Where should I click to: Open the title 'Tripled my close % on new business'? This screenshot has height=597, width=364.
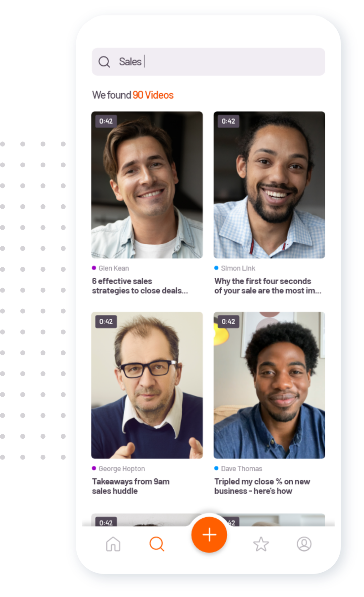[262, 486]
